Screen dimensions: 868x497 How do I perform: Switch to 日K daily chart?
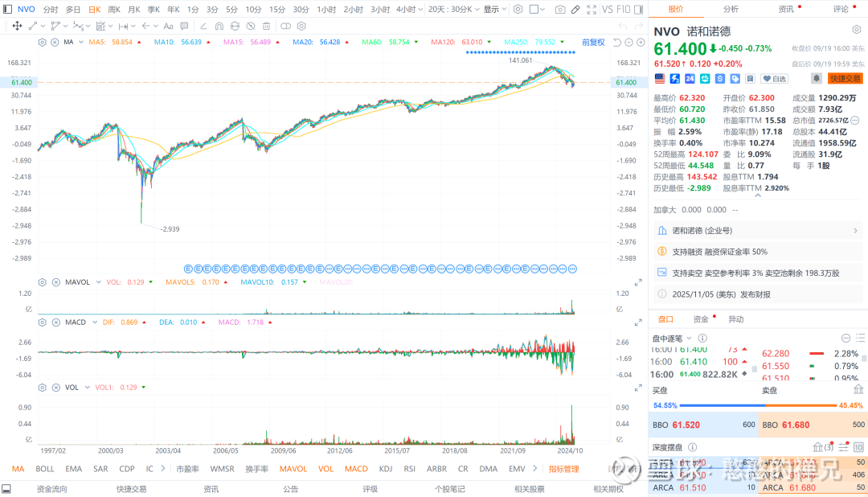[x=95, y=10]
